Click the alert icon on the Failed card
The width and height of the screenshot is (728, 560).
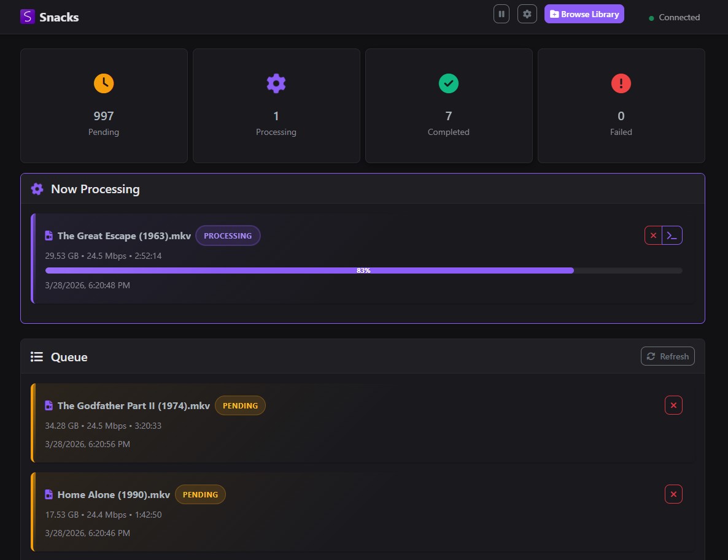621,83
